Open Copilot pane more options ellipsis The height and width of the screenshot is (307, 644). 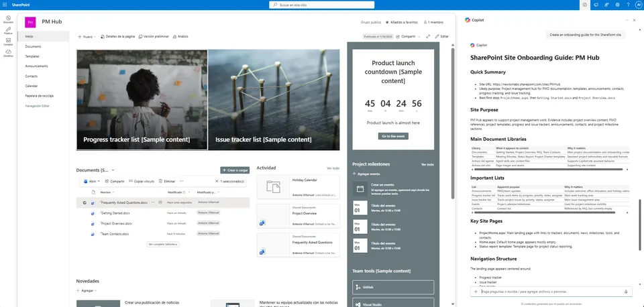click(627, 20)
